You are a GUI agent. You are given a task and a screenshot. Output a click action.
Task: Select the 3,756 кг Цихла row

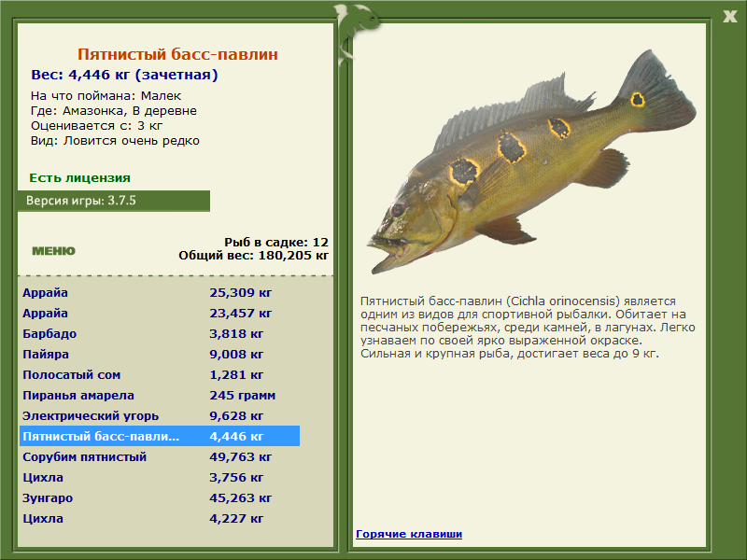[160, 477]
